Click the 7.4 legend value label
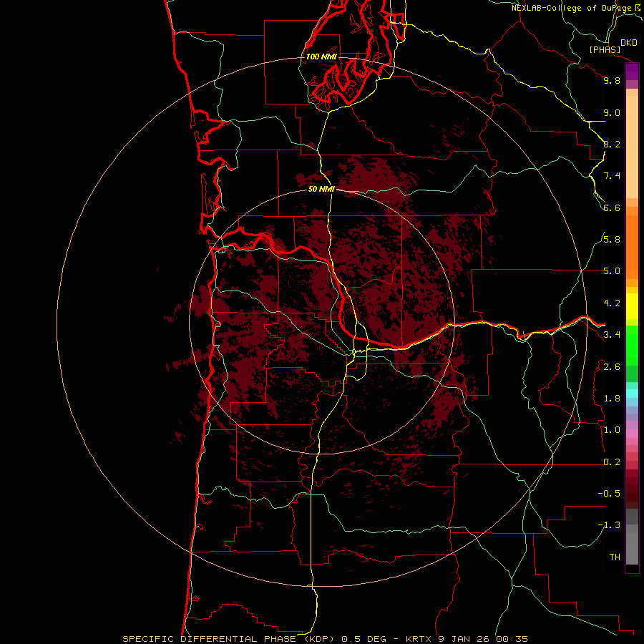The image size is (644, 644). [612, 176]
